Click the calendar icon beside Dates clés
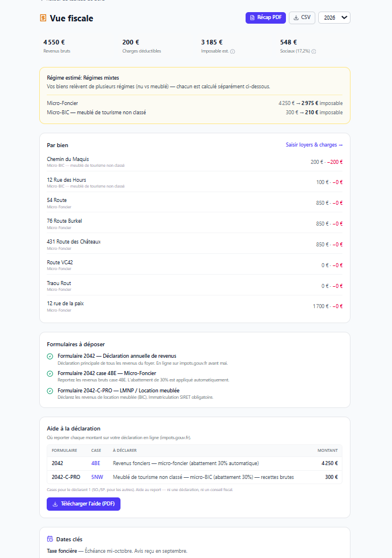392x558 pixels. pyautogui.click(x=50, y=539)
